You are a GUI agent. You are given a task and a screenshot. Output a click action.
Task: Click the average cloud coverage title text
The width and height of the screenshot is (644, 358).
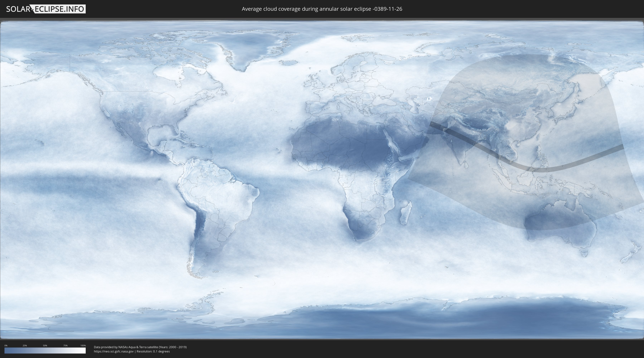pos(322,9)
